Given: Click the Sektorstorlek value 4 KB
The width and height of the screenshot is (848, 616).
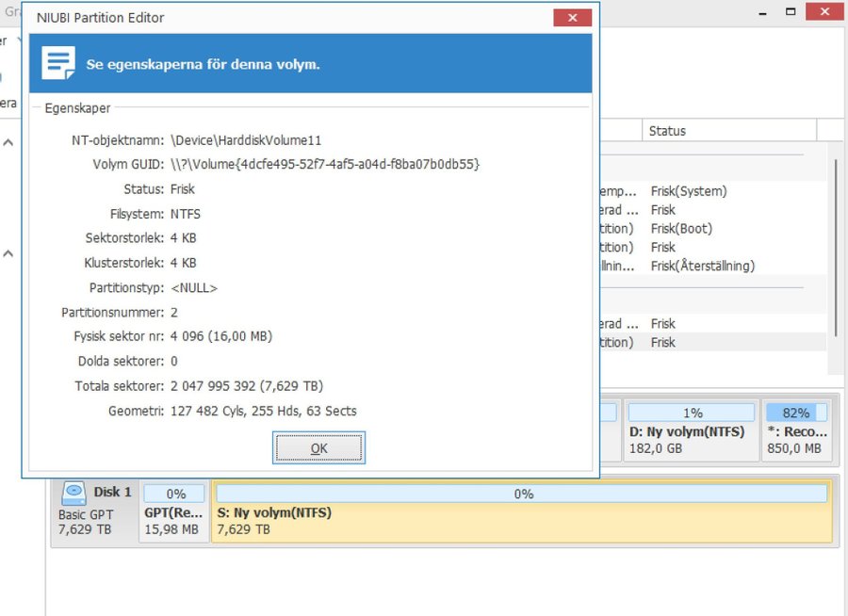Looking at the screenshot, I should pyautogui.click(x=184, y=238).
